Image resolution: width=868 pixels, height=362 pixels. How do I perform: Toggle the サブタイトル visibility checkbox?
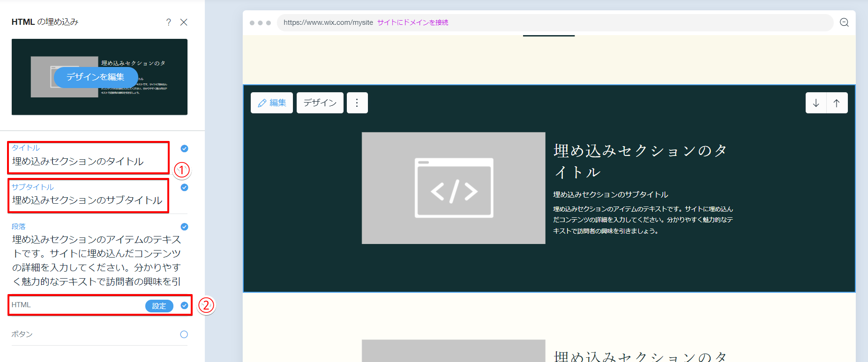point(185,187)
